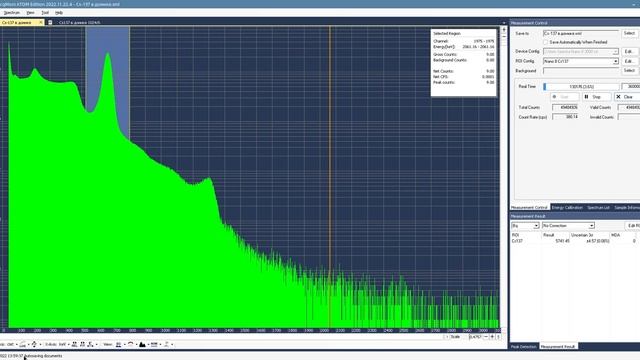This screenshot has height=360, width=640.
Task: Tick Save Automatically When Finished checkbox
Action: click(546, 42)
